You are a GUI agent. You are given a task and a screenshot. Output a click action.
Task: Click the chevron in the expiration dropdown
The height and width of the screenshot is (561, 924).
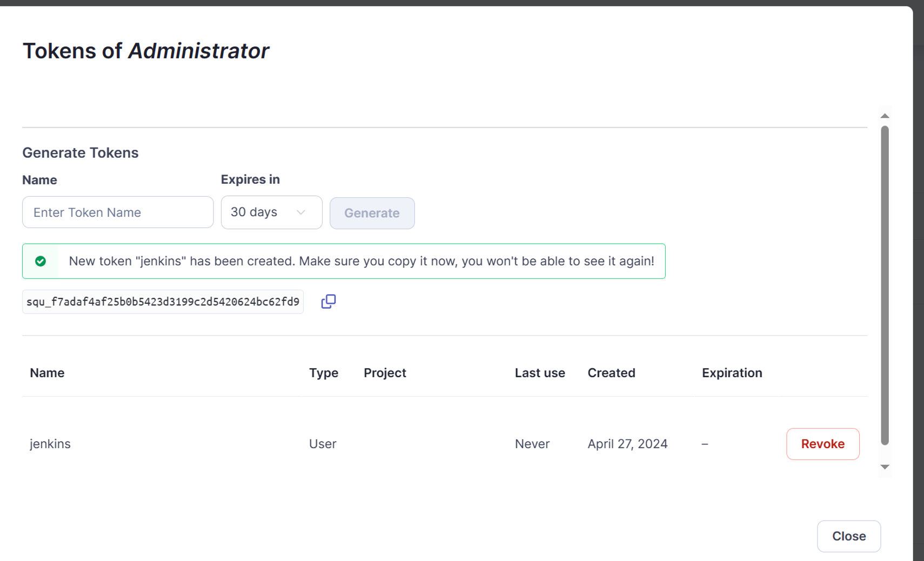[301, 212]
